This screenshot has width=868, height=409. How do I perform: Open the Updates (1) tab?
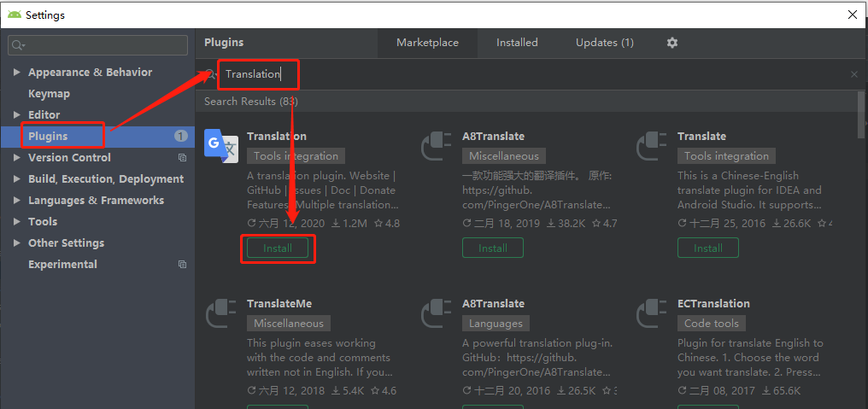[x=605, y=43]
